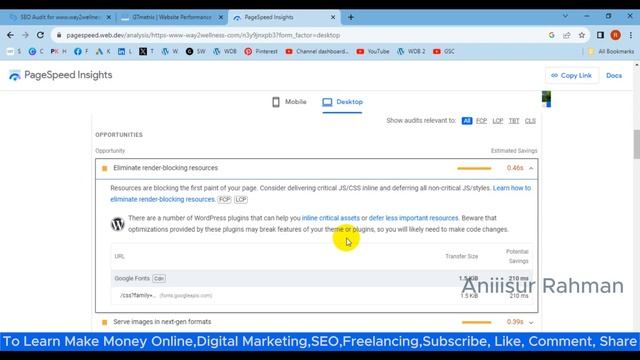The height and width of the screenshot is (360, 640).
Task: Filter audits by TBT
Action: tap(514, 121)
